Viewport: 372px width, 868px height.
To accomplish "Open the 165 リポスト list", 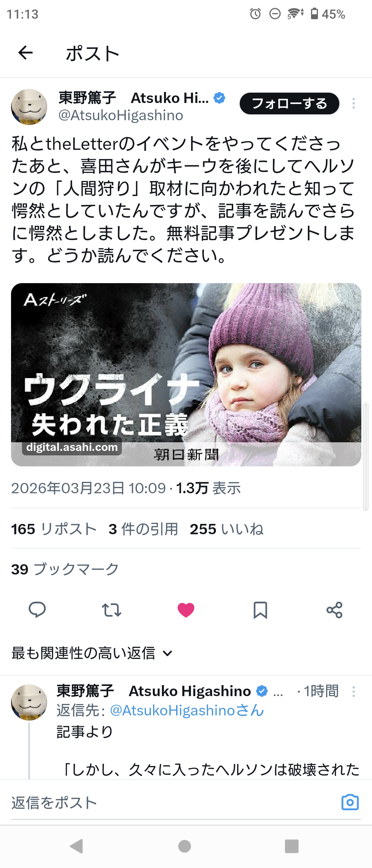I will click(54, 529).
